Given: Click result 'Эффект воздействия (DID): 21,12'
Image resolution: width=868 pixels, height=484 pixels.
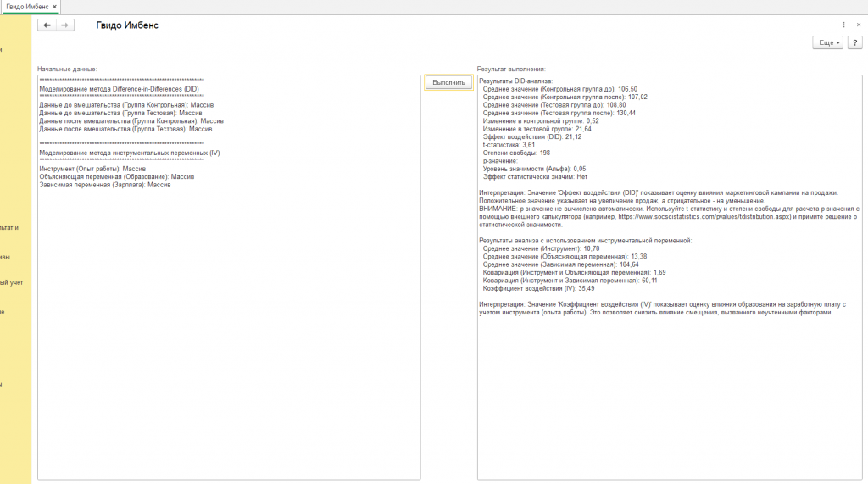Looking at the screenshot, I should [x=532, y=136].
